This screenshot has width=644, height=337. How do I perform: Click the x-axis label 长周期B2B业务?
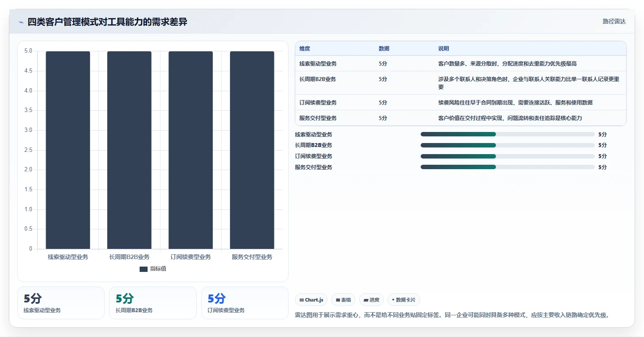(x=129, y=257)
